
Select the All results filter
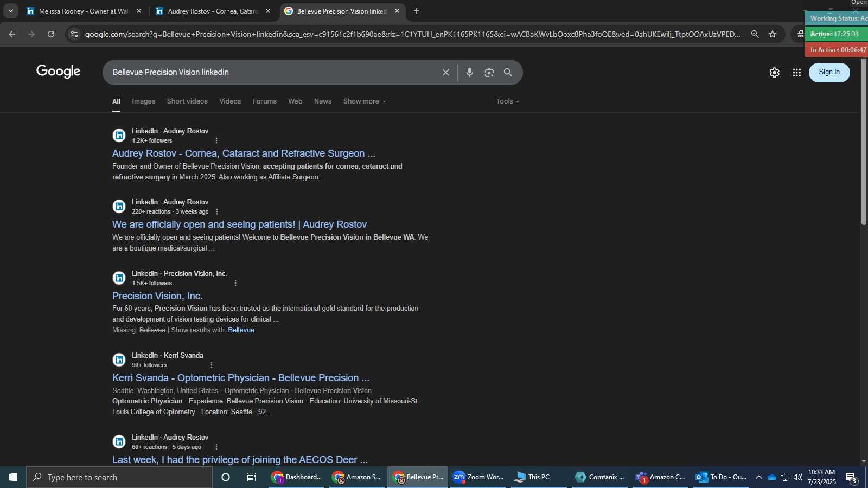pos(116,101)
